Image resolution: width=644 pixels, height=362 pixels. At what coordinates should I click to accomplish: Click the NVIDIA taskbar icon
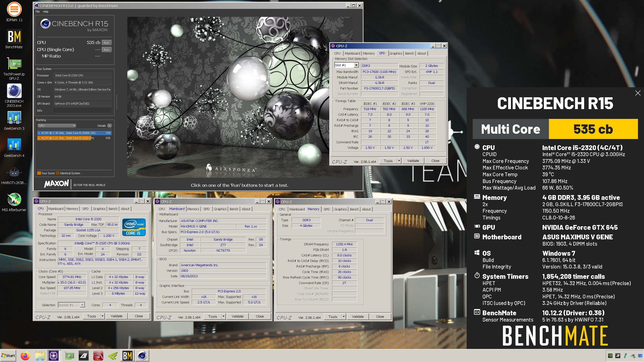[113, 356]
